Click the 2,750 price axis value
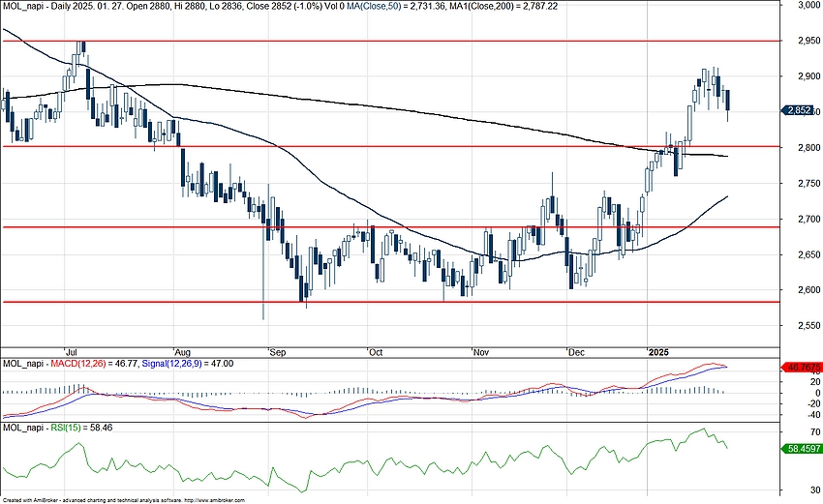823x504 pixels. coord(808,183)
